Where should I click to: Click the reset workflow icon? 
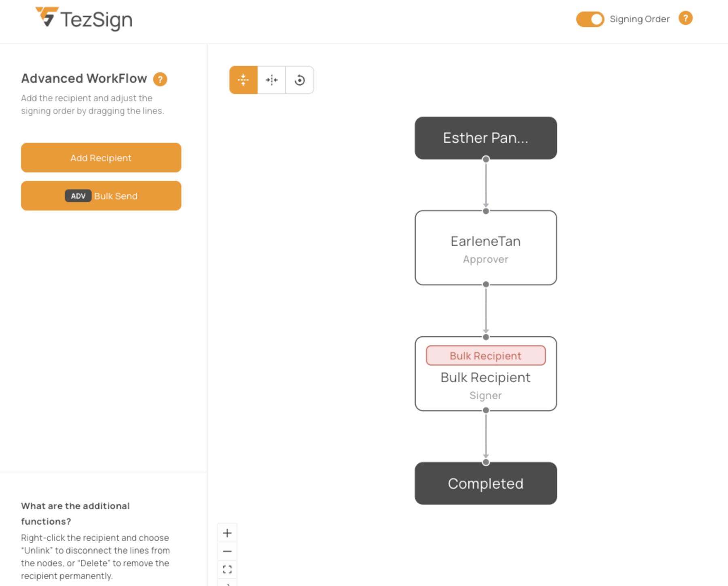tap(300, 80)
